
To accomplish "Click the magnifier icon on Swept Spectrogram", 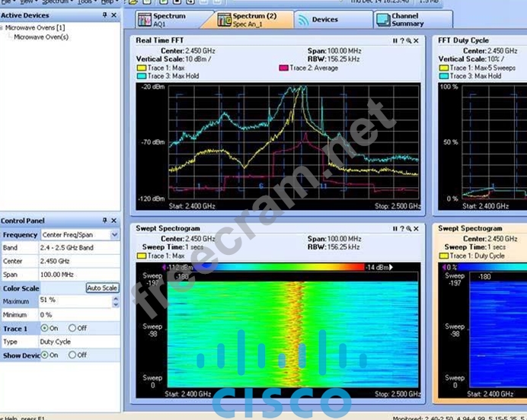I will (x=409, y=228).
